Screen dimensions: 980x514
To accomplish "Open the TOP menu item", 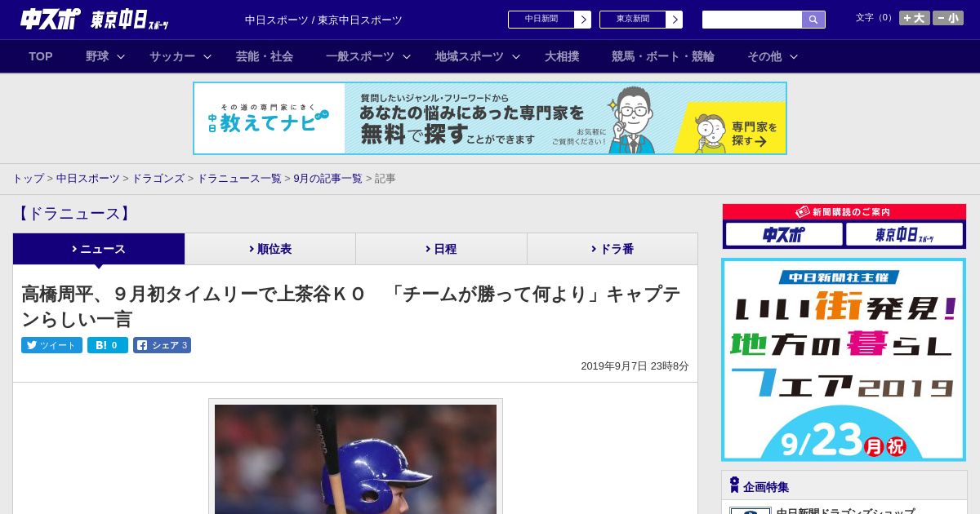I will [x=41, y=56].
